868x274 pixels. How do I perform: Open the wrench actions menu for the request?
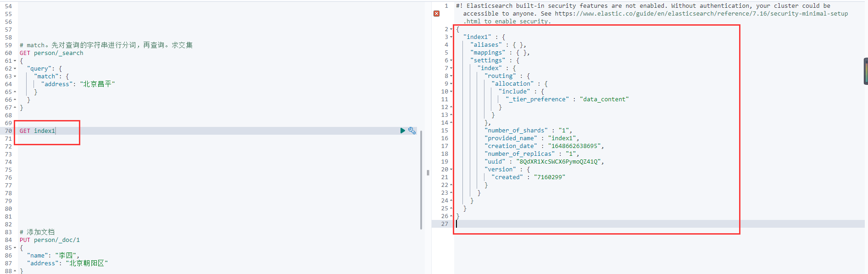pyautogui.click(x=412, y=131)
